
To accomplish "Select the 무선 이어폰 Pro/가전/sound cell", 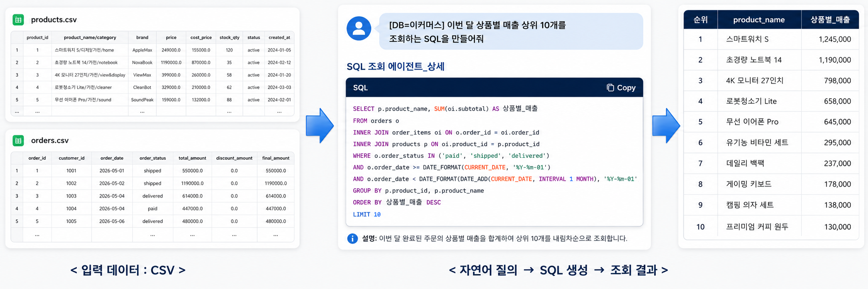I will (90, 100).
